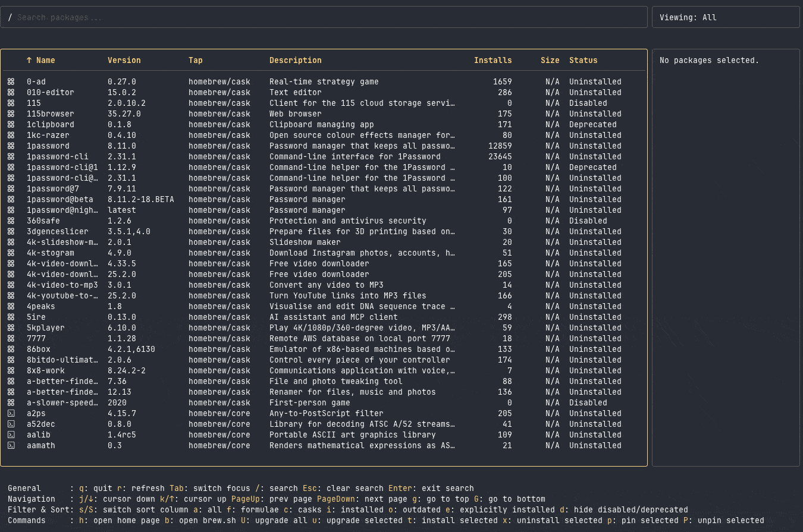
Task: Click the 23645 installs value
Action: [500, 156]
